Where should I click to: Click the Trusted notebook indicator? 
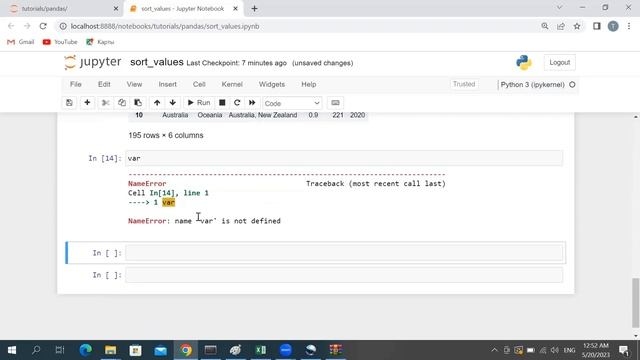[464, 84]
